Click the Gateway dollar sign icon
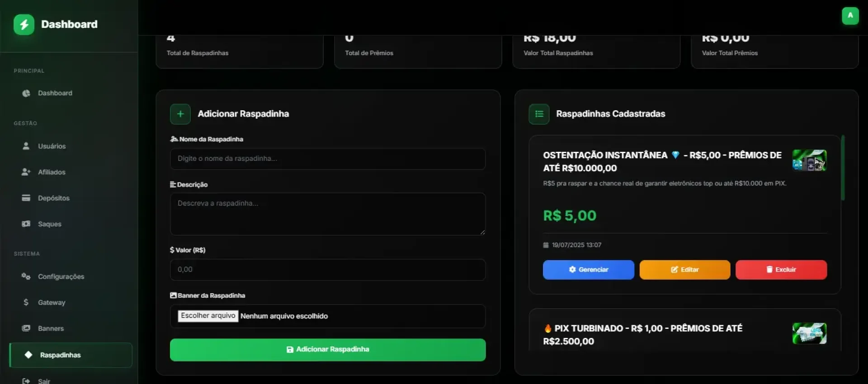Image resolution: width=868 pixels, height=384 pixels. coord(26,302)
